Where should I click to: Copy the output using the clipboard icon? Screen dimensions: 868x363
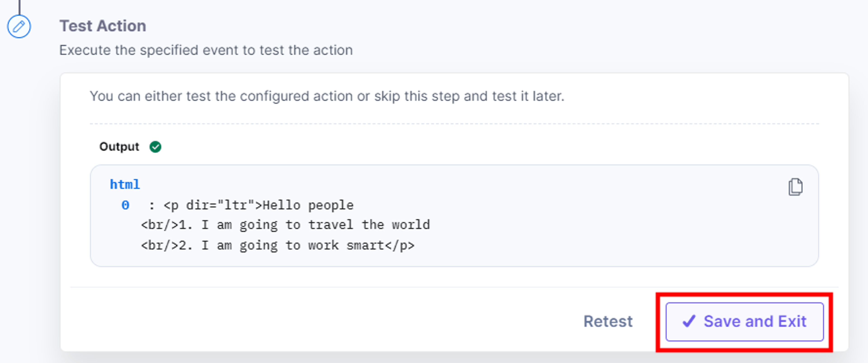pos(795,187)
